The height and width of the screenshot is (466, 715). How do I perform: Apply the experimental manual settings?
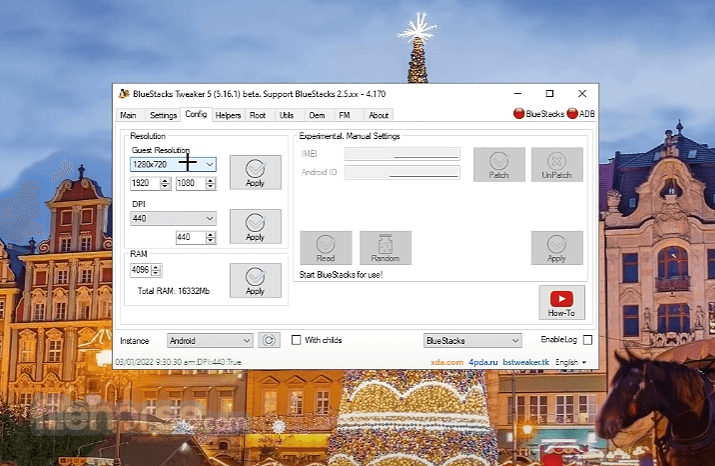pos(557,248)
